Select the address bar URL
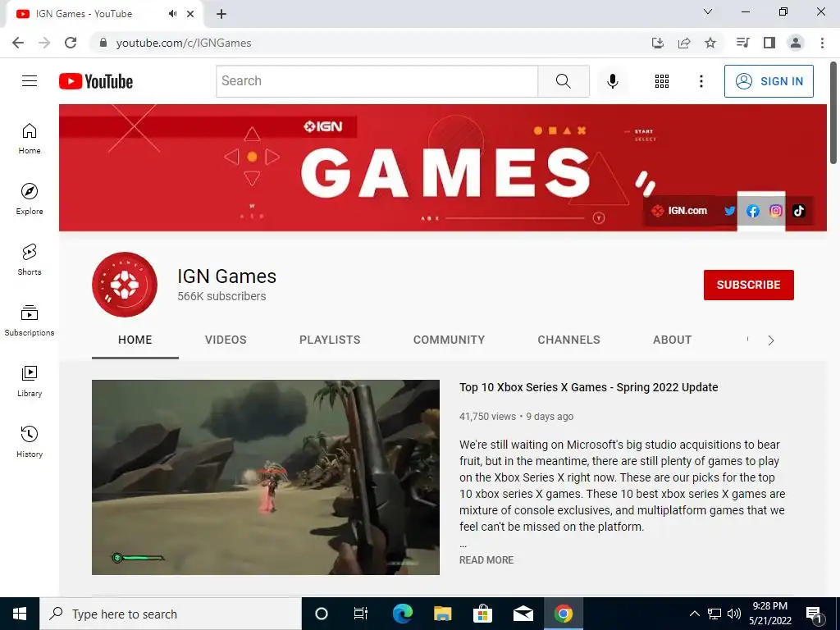Image resolution: width=840 pixels, height=630 pixels. [x=184, y=43]
